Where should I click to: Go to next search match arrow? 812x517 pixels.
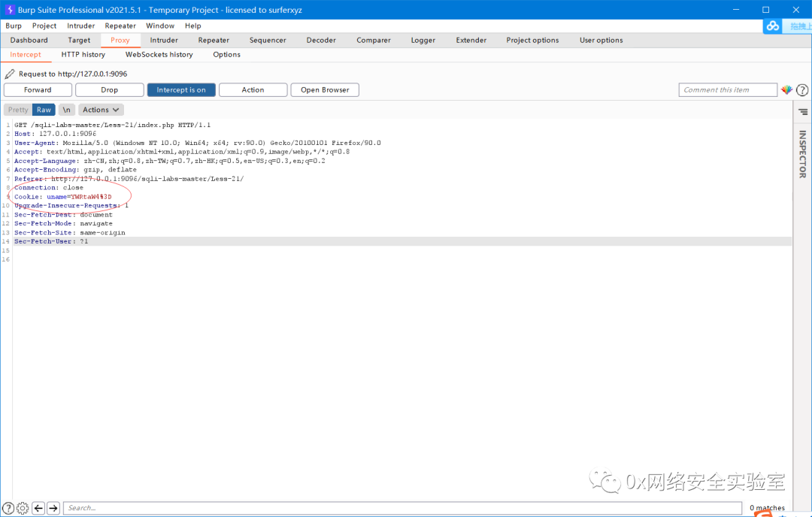pyautogui.click(x=53, y=508)
